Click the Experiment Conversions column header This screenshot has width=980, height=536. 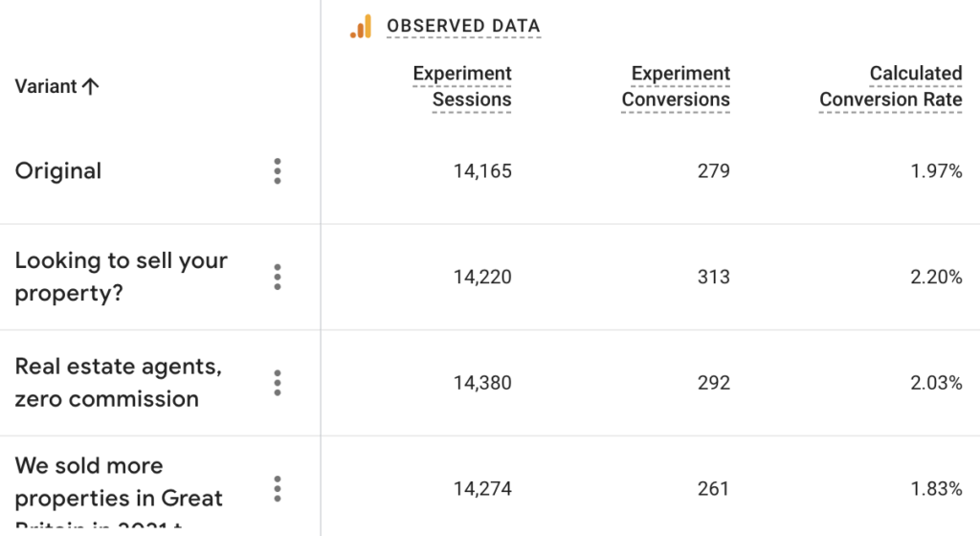[x=676, y=86]
